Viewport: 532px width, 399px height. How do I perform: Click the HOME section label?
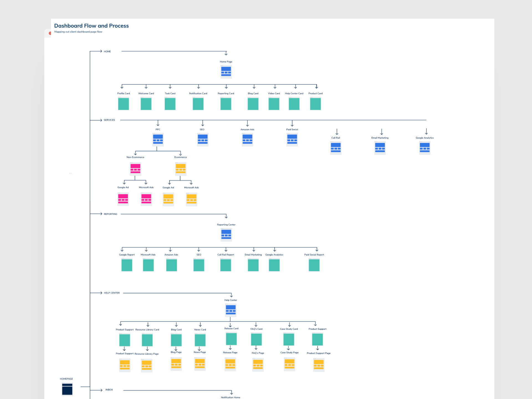[107, 52]
